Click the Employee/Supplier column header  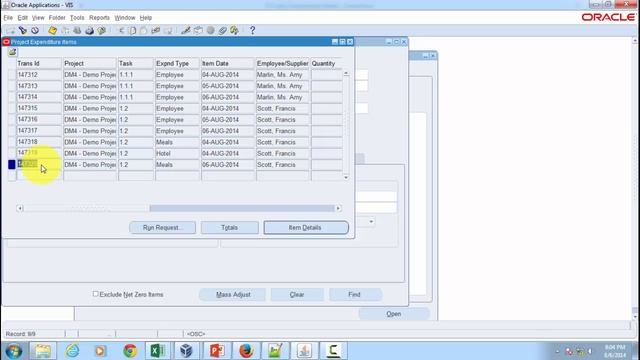point(282,63)
